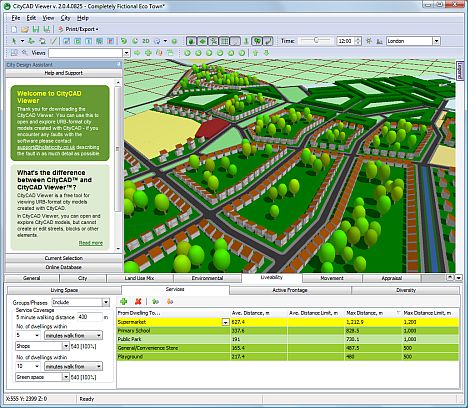Open the Print/Export menu
The image size is (468, 408).
(79, 29)
